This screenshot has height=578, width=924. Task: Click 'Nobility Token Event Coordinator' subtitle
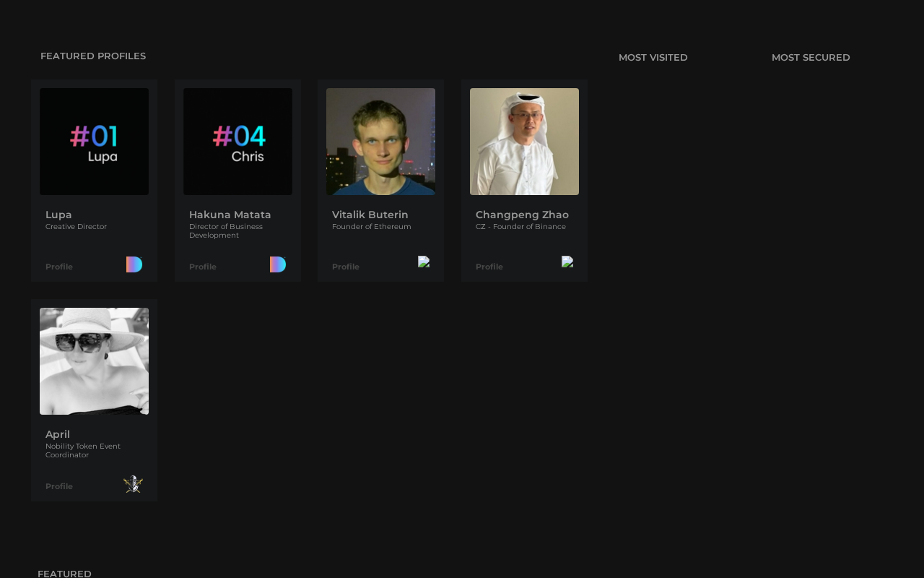[x=83, y=450]
